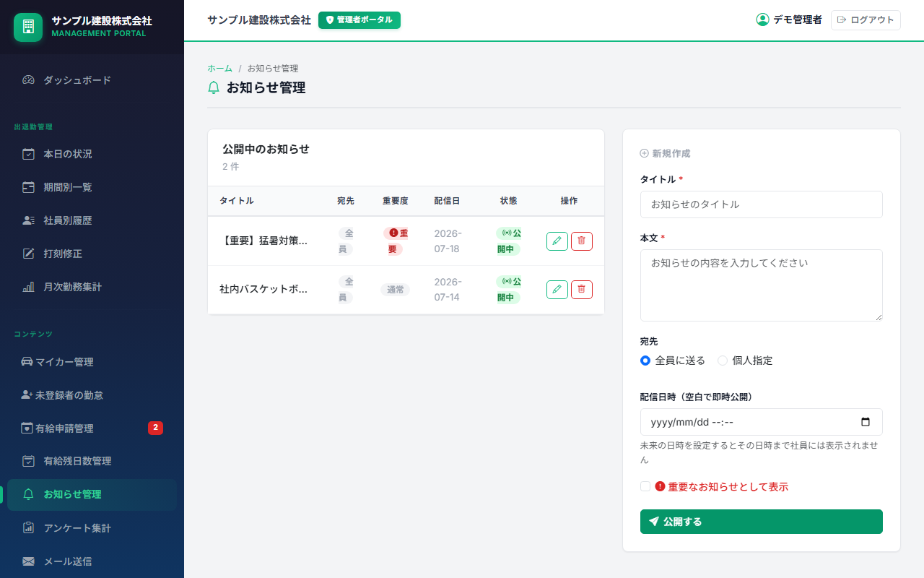Go to 期間別一覧 in the sidebar
924x578 pixels.
(x=92, y=187)
